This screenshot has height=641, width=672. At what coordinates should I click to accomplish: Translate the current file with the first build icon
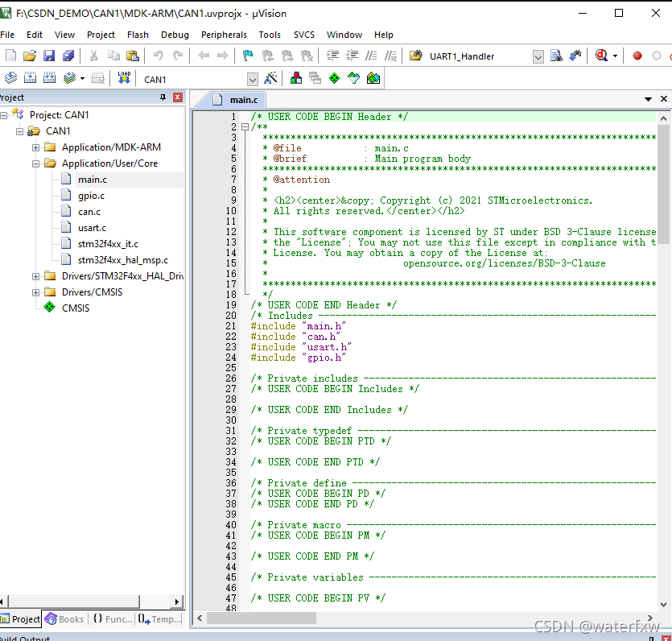click(x=10, y=78)
